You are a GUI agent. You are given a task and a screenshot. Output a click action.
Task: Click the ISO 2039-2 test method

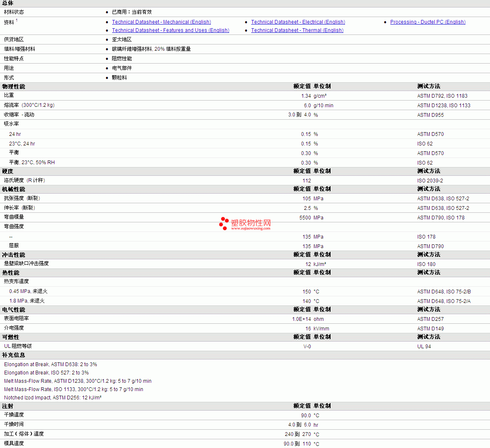pos(430,181)
